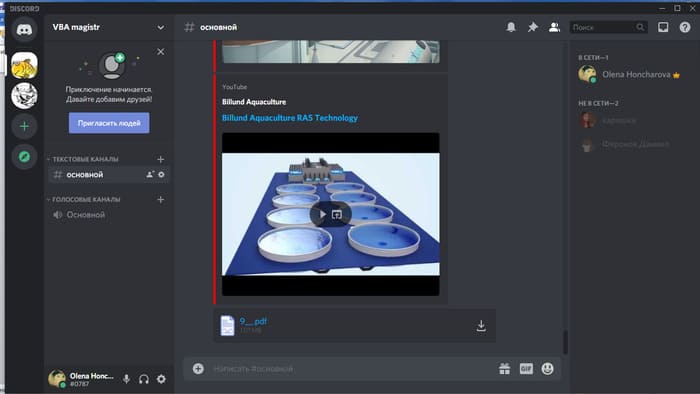Viewport: 700px width, 394px height.
Task: Click the Add a Server plus icon
Action: click(x=24, y=126)
